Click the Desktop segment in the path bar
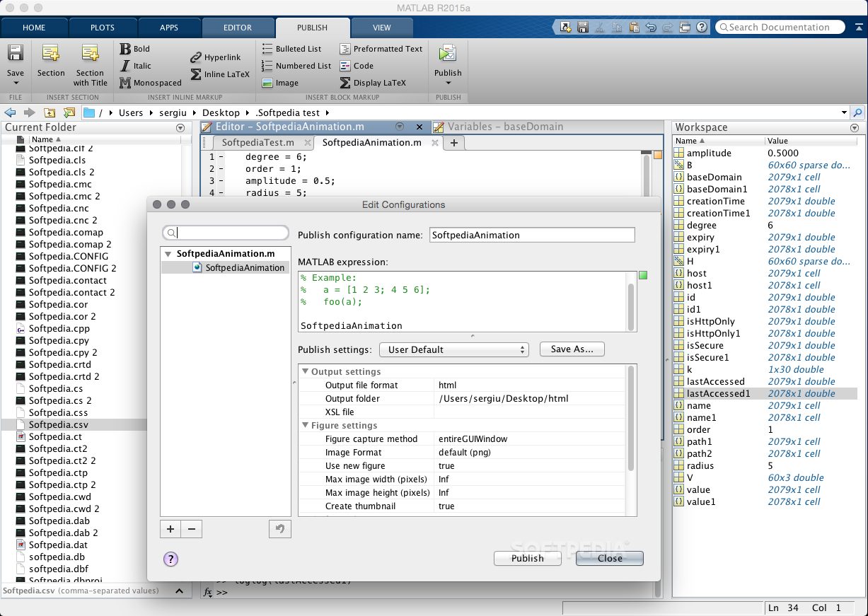Viewport: 868px width, 616px height. [221, 112]
